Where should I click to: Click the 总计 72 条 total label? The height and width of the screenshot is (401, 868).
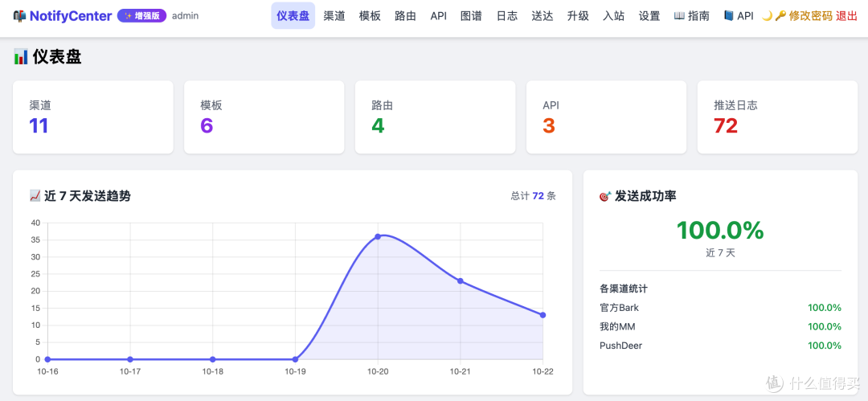(x=534, y=196)
